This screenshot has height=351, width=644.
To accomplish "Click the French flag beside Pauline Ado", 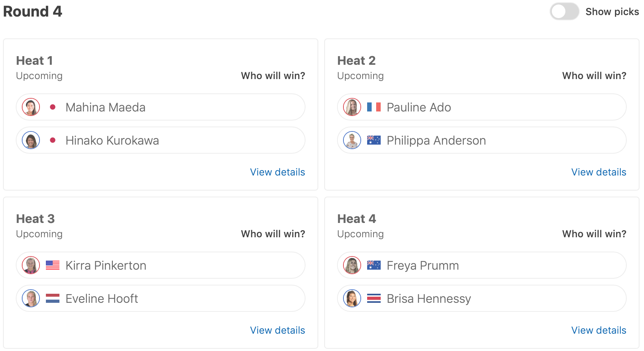I will coord(374,107).
